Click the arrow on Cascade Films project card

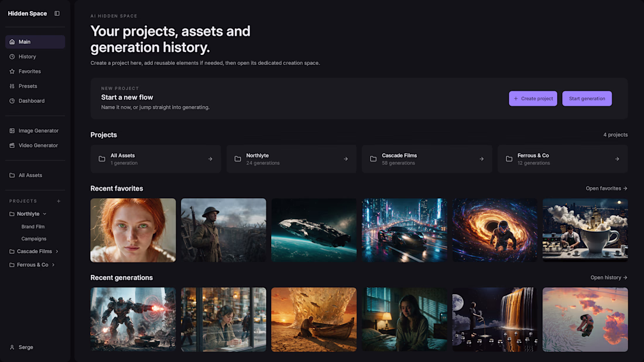[481, 159]
